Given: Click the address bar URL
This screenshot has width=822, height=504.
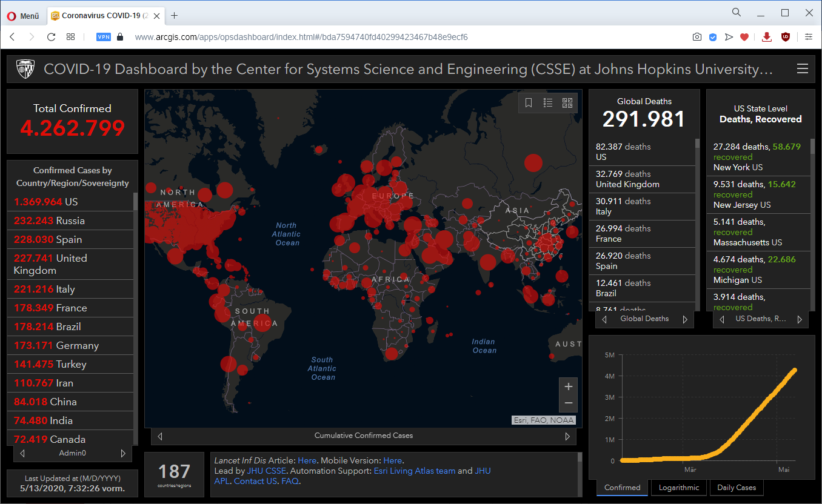Looking at the screenshot, I should (301, 37).
